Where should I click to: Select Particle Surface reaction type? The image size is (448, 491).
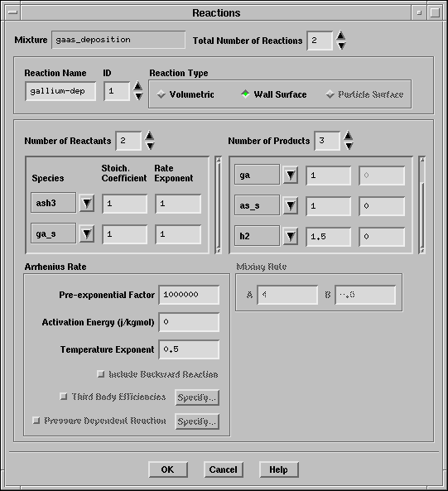pos(364,94)
